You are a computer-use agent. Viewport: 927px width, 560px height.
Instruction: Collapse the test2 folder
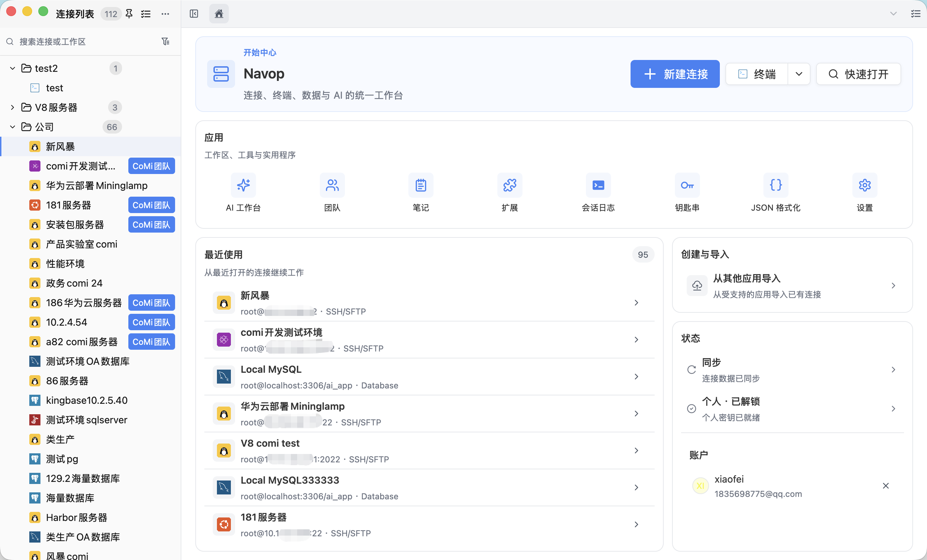coord(13,68)
